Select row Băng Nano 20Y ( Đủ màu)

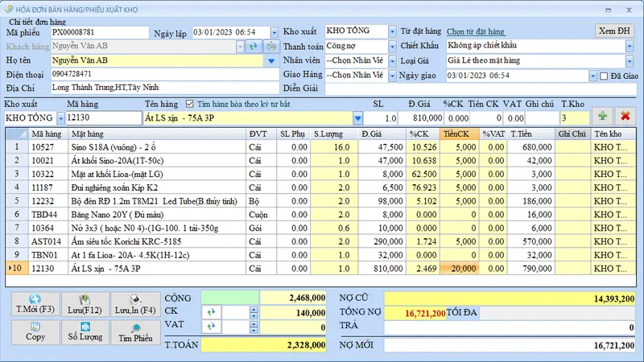(x=320, y=215)
